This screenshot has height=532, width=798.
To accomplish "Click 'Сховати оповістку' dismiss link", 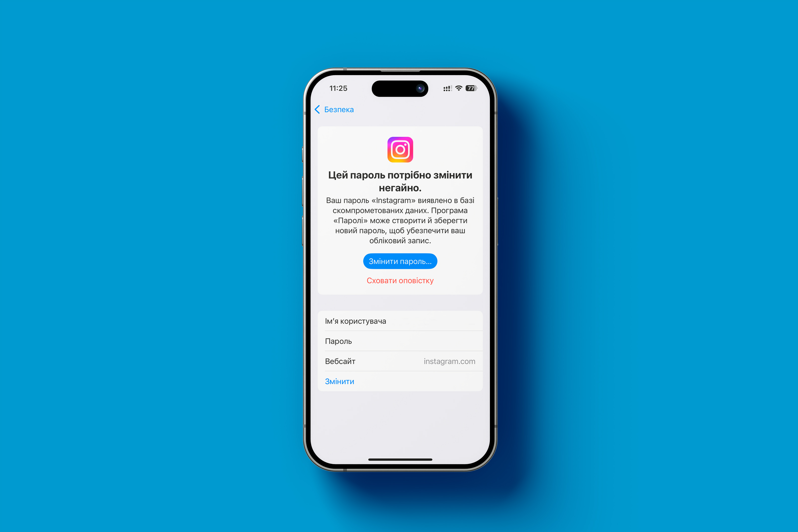I will [x=399, y=280].
